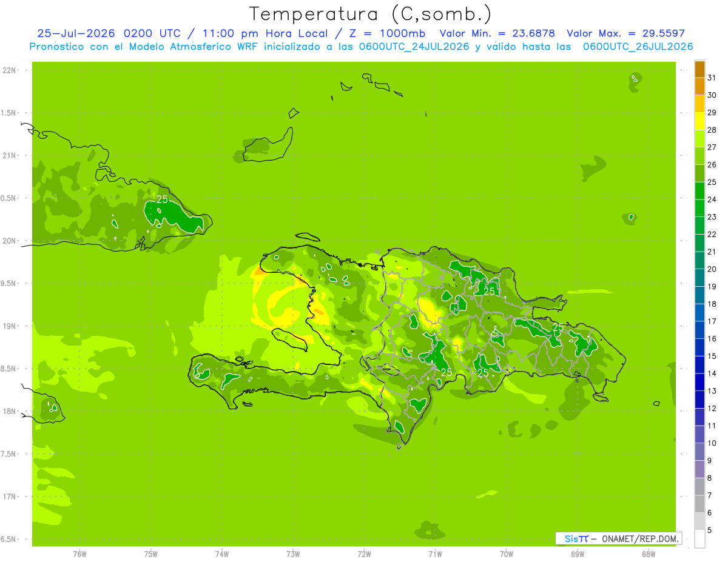Click the '73W' longitude label
728x562 pixels.
pyautogui.click(x=293, y=554)
